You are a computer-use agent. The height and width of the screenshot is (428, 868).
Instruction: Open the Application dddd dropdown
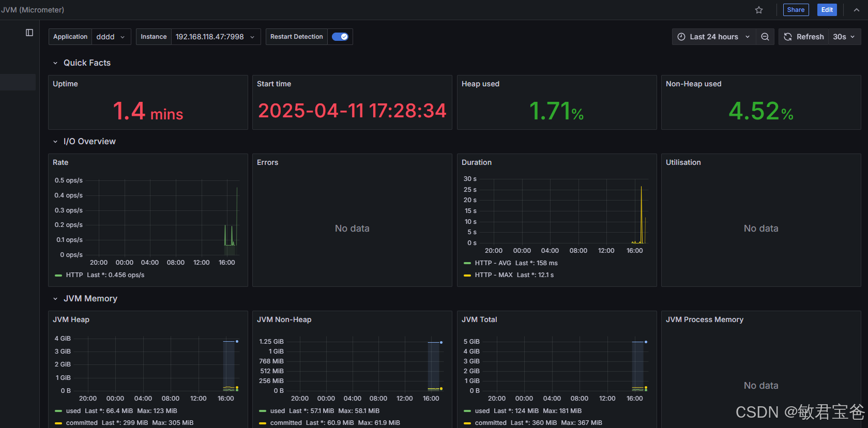pyautogui.click(x=111, y=37)
